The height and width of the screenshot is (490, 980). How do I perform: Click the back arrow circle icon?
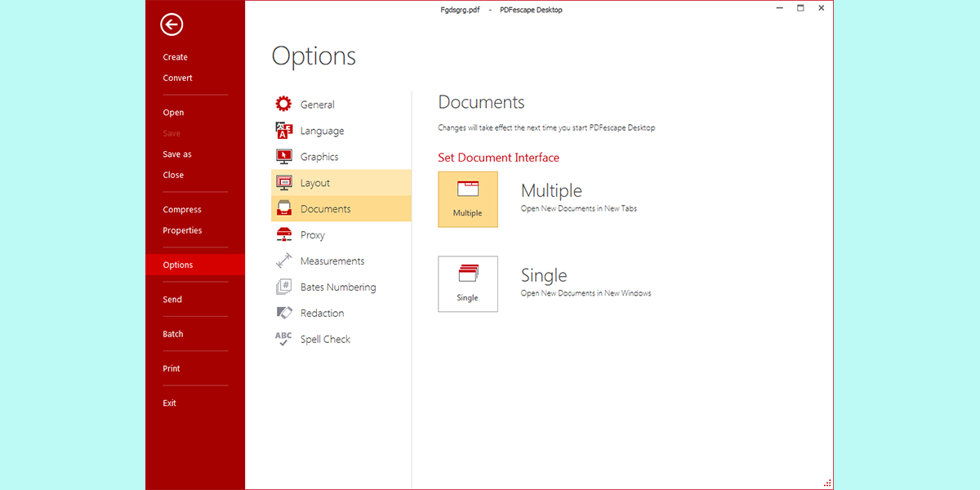171,25
